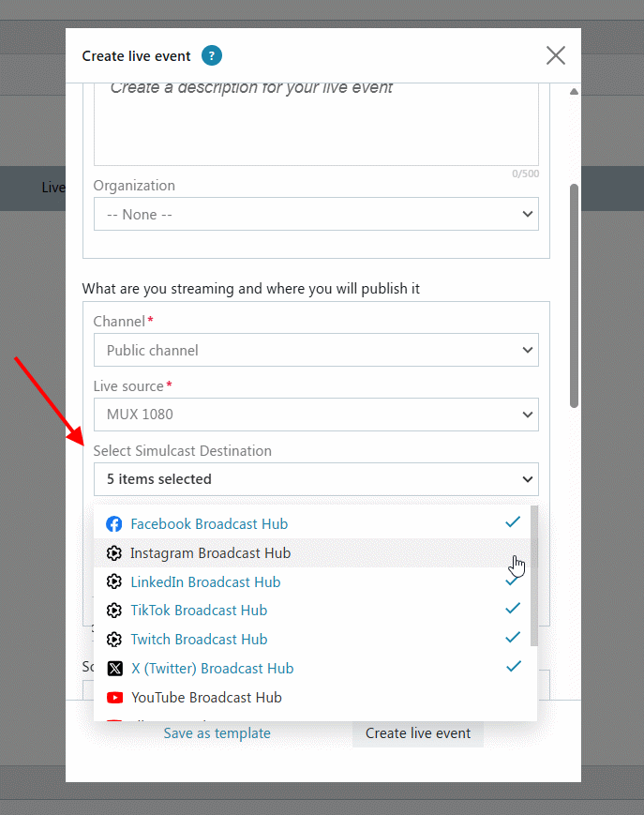
Task: Uncheck the Facebook Broadcast Hub checkmark
Action: coord(513,521)
